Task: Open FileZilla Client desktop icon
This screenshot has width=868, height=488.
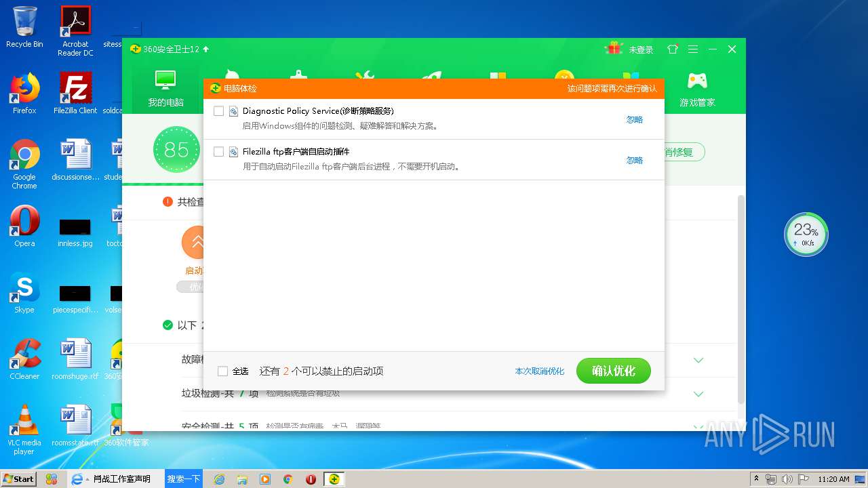Action: (x=75, y=94)
